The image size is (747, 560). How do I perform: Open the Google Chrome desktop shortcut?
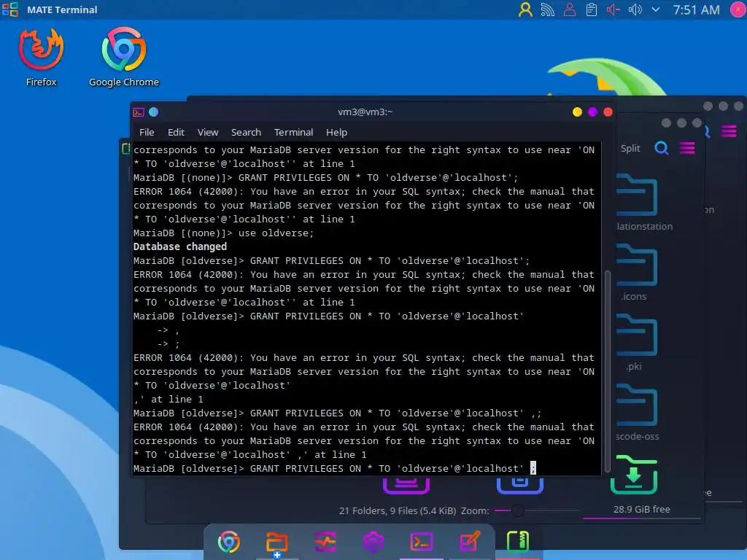pyautogui.click(x=124, y=57)
